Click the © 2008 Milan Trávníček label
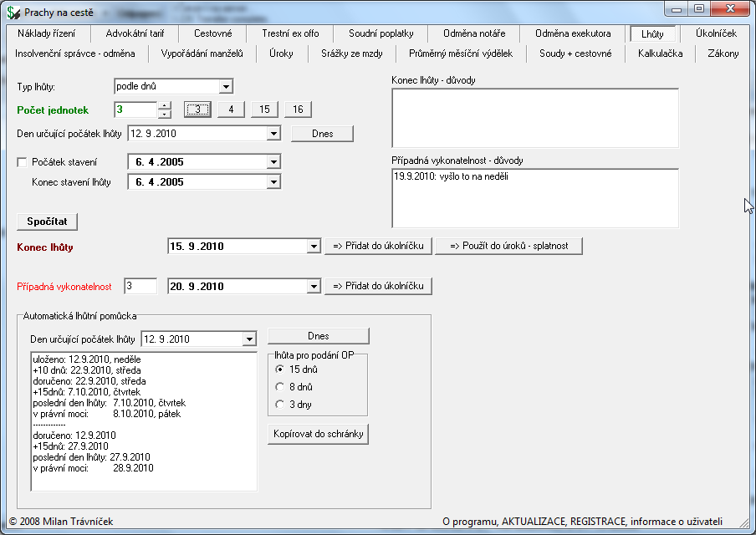The height and width of the screenshot is (535, 756). tap(61, 522)
